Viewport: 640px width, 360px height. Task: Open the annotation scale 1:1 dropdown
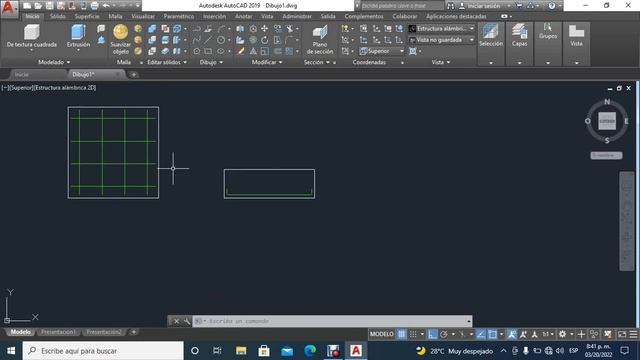point(548,334)
